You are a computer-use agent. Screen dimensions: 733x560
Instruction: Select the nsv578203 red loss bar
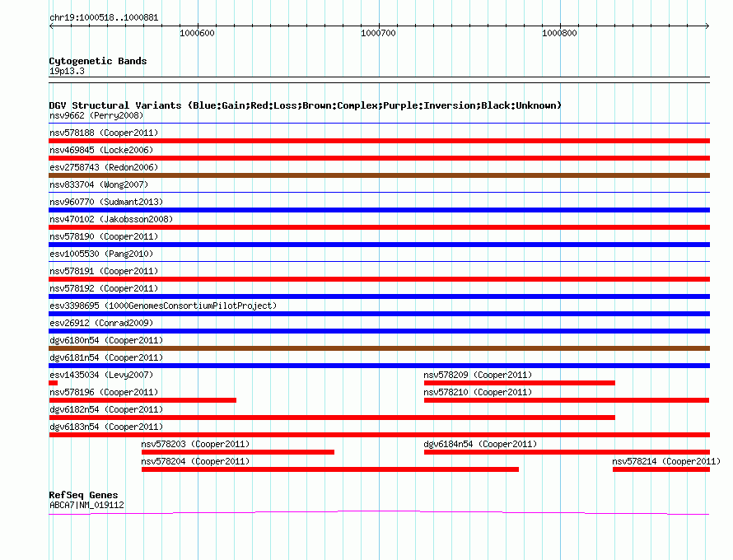pos(238,452)
